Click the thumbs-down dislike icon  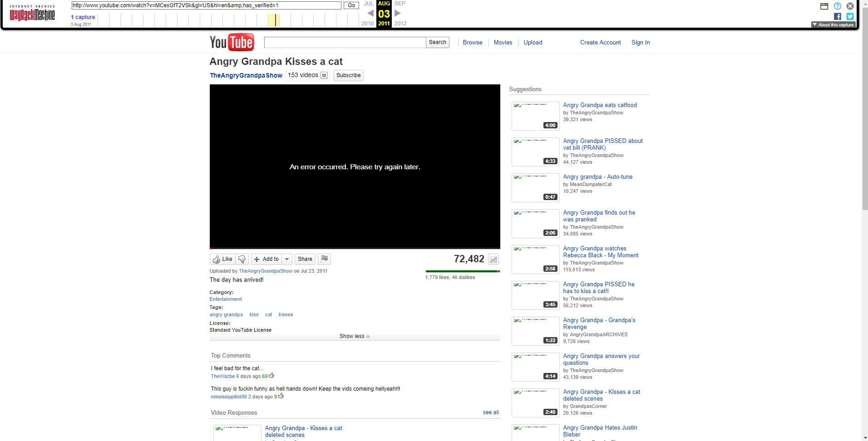(x=242, y=259)
